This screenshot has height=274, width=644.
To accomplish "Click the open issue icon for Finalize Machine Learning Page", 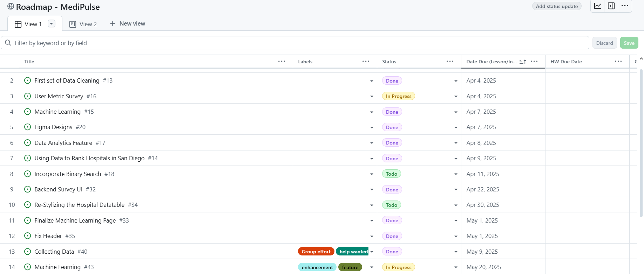I will (28, 220).
